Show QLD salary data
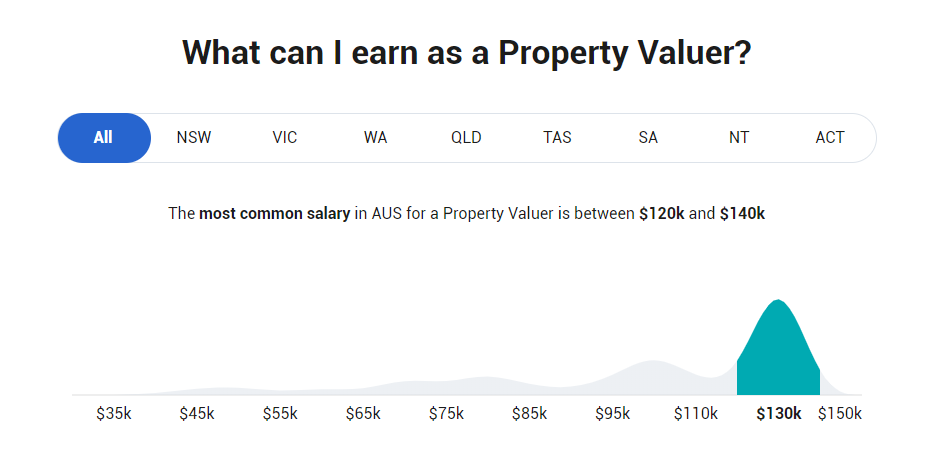This screenshot has width=934, height=454. (466, 138)
